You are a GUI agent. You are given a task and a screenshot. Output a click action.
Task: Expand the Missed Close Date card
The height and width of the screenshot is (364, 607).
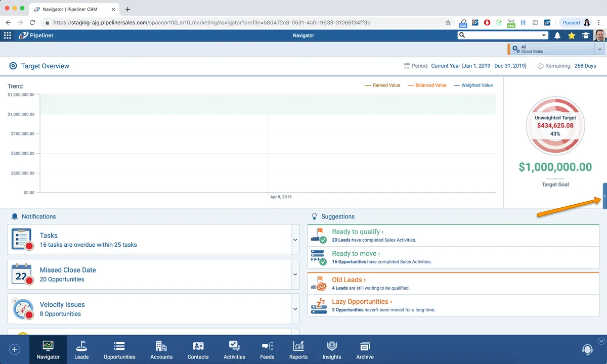295,274
